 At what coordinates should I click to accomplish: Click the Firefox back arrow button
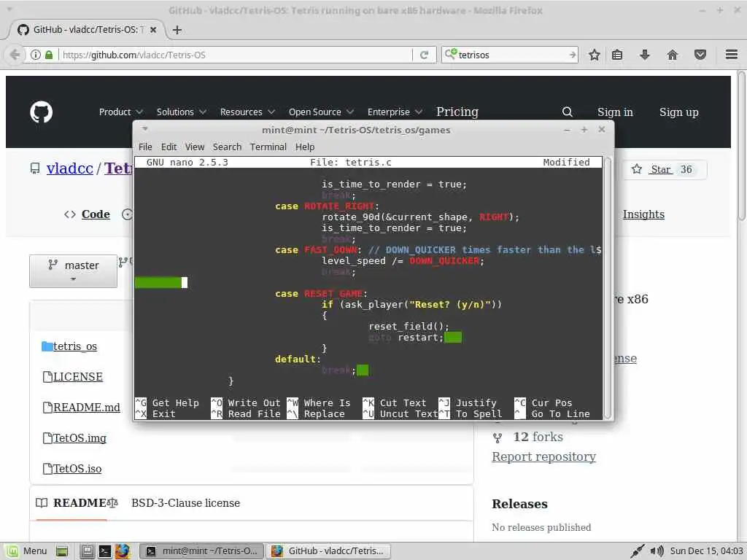coord(15,55)
